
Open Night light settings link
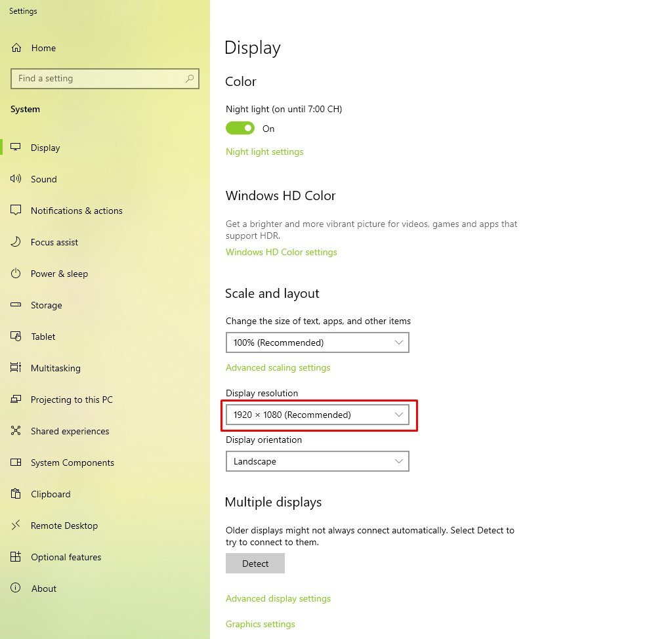264,152
